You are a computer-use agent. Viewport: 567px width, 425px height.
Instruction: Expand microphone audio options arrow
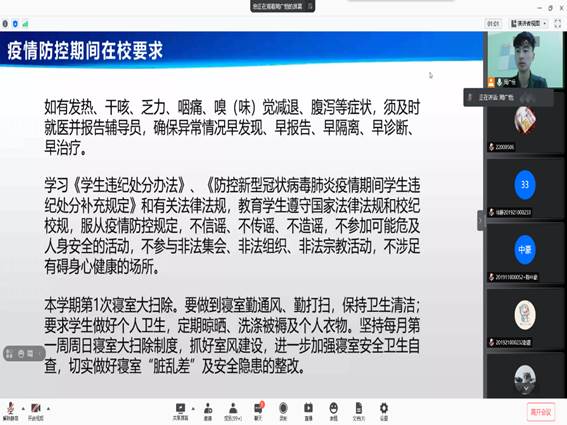[23, 409]
